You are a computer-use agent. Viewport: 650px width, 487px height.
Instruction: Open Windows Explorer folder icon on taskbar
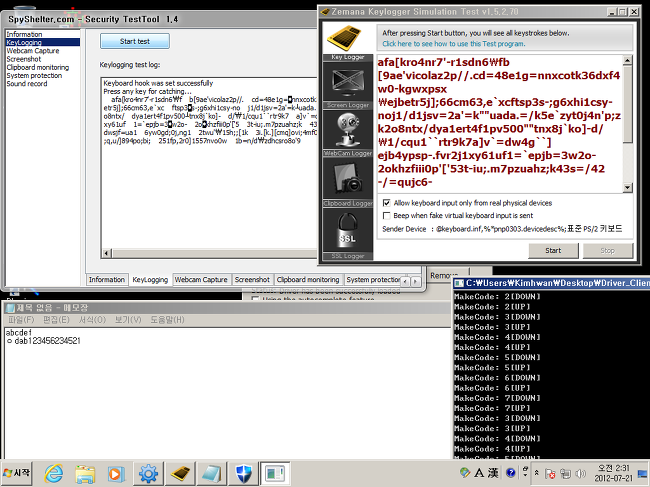click(x=85, y=473)
